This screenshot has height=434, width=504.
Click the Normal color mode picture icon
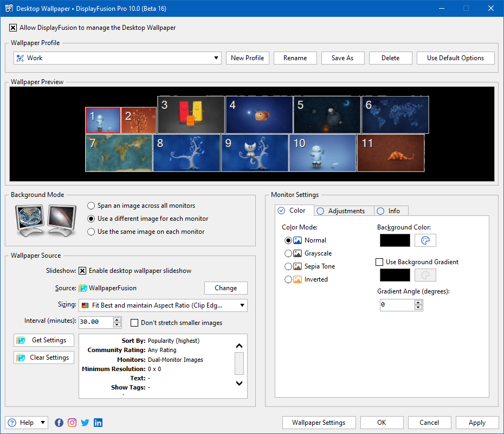(298, 240)
